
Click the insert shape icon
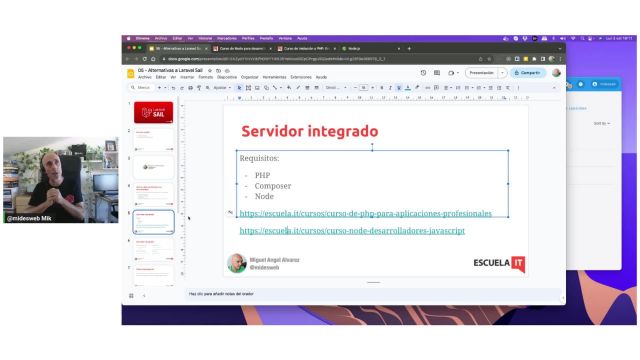(266, 88)
